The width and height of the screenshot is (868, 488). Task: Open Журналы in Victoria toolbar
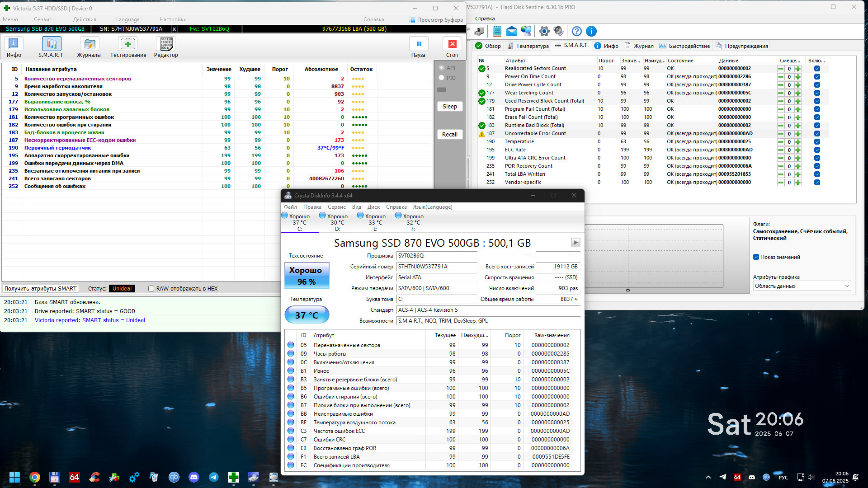pyautogui.click(x=89, y=47)
